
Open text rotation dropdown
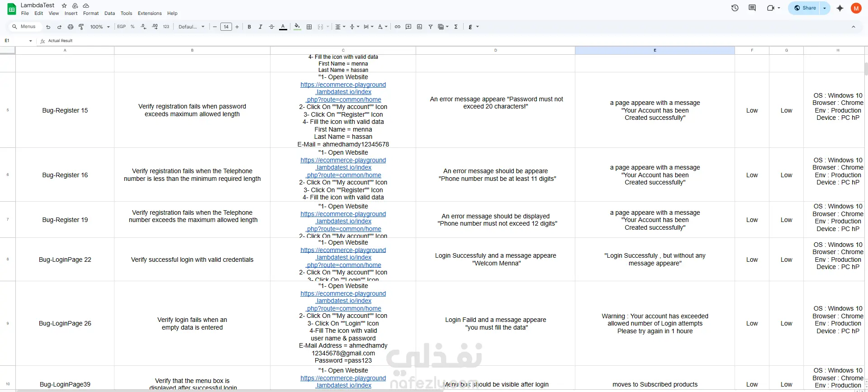pos(383,27)
